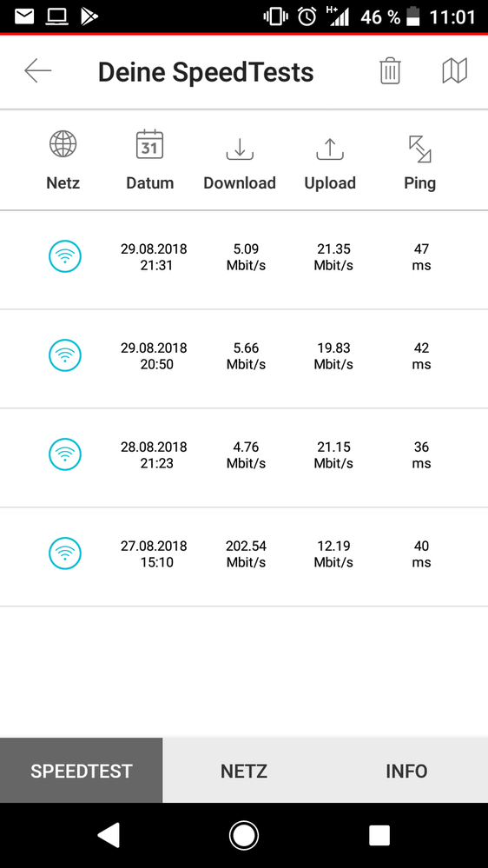Tap the Datum calendar icon

[149, 144]
